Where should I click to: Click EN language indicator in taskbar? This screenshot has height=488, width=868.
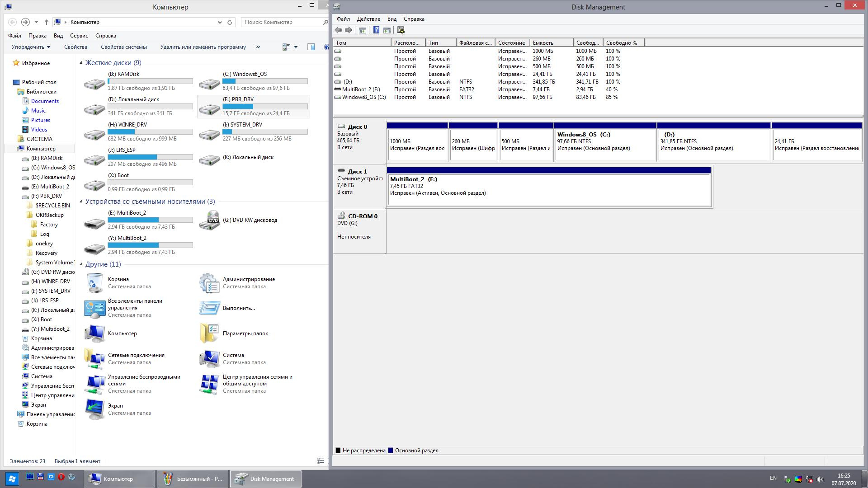coord(773,478)
